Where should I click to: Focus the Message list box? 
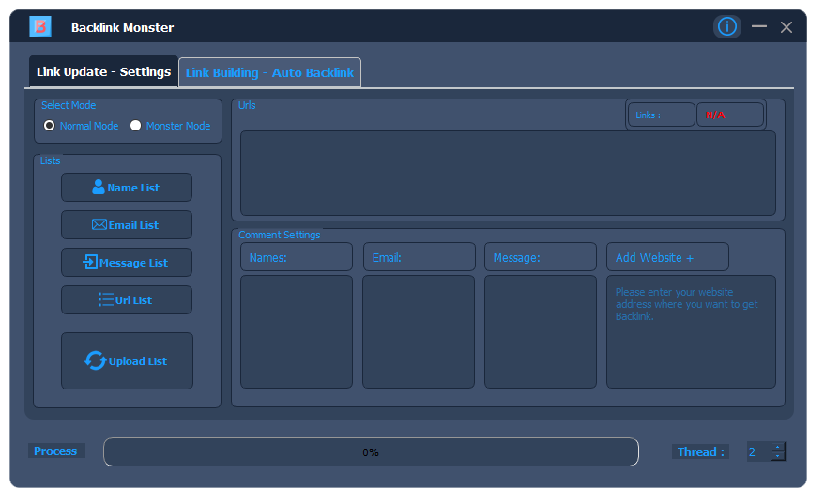(541, 332)
